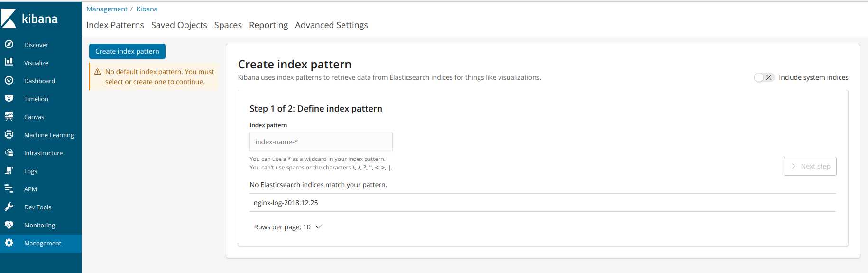Follow the Kibana breadcrumb link
Viewport: 868px width, 273px height.
pyautogui.click(x=147, y=9)
